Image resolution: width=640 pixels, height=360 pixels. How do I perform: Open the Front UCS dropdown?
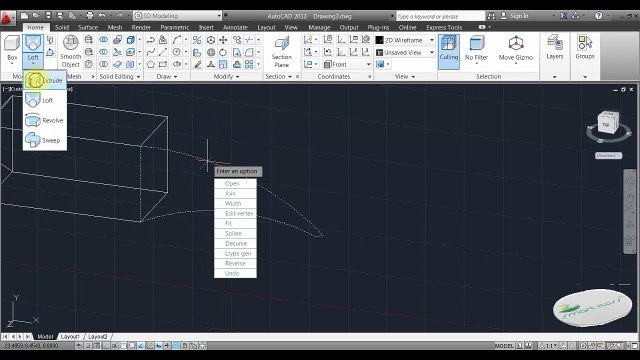pyautogui.click(x=347, y=64)
